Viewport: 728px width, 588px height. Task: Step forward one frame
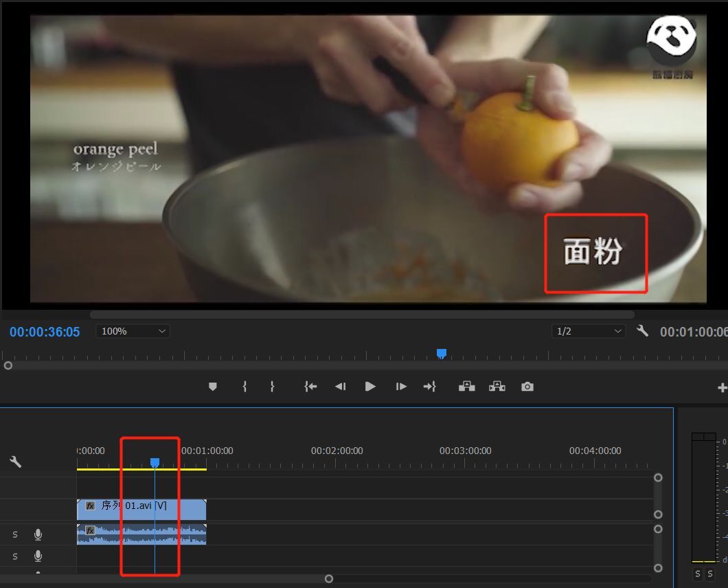coord(401,387)
